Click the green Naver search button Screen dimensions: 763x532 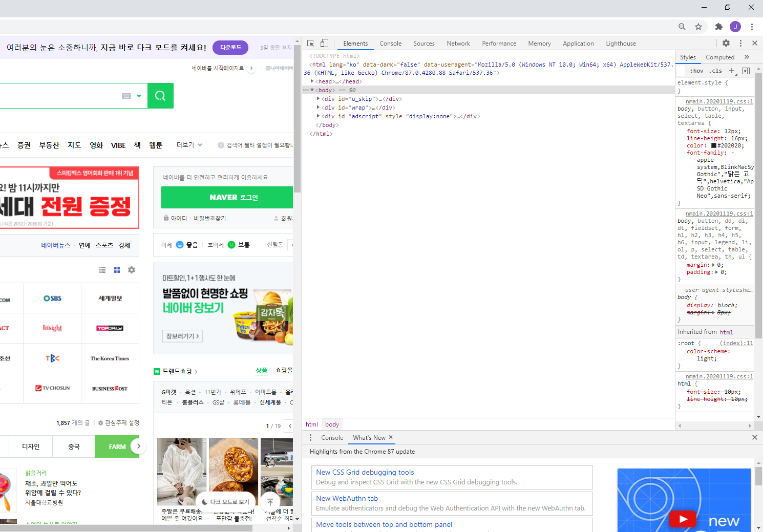pyautogui.click(x=160, y=96)
